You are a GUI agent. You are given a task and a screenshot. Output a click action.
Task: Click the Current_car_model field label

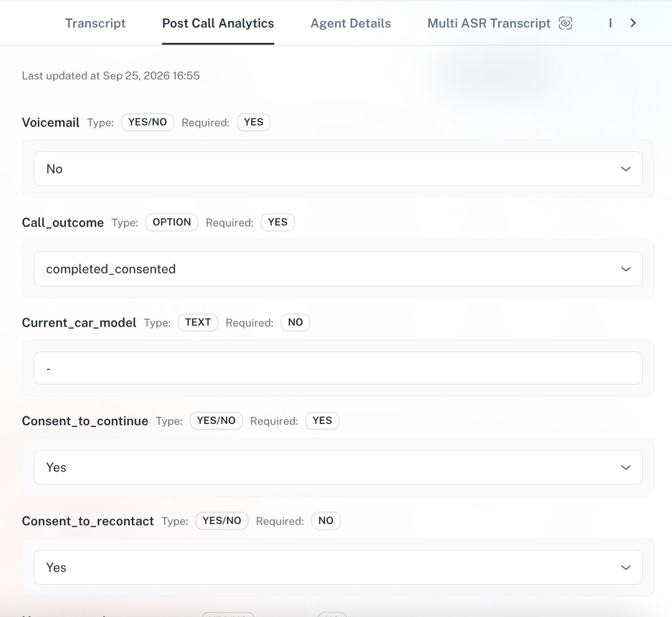(x=79, y=323)
